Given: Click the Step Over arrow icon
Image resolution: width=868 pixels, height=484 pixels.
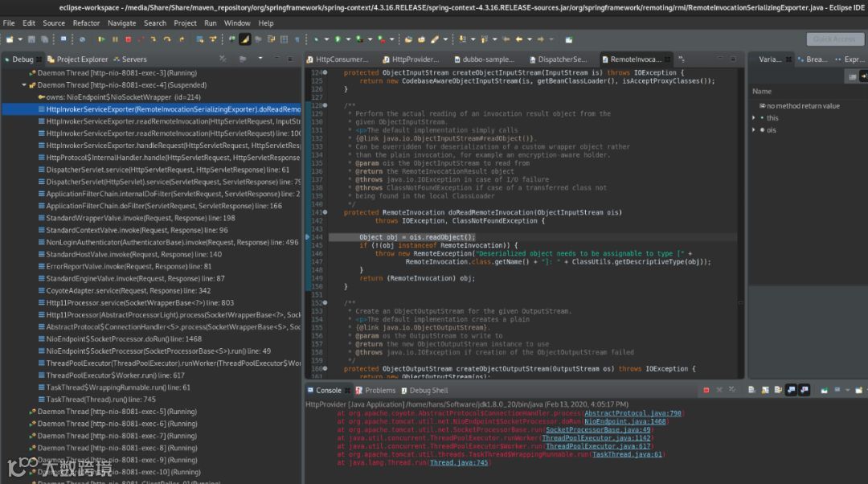Looking at the screenshot, I should (167, 39).
